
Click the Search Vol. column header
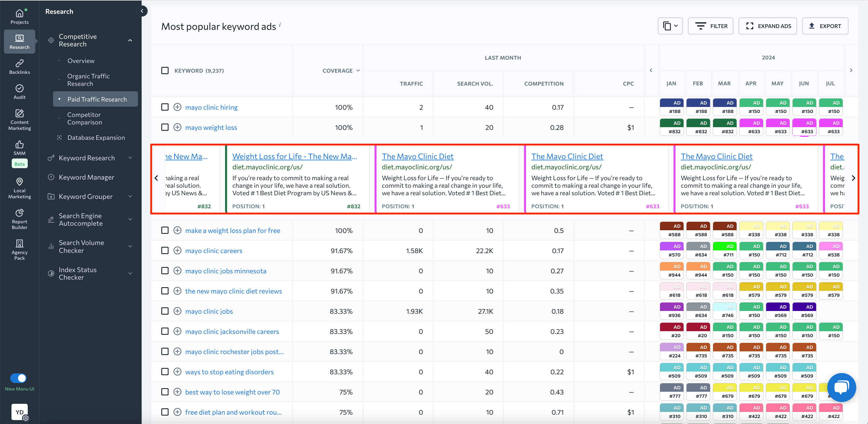point(475,83)
